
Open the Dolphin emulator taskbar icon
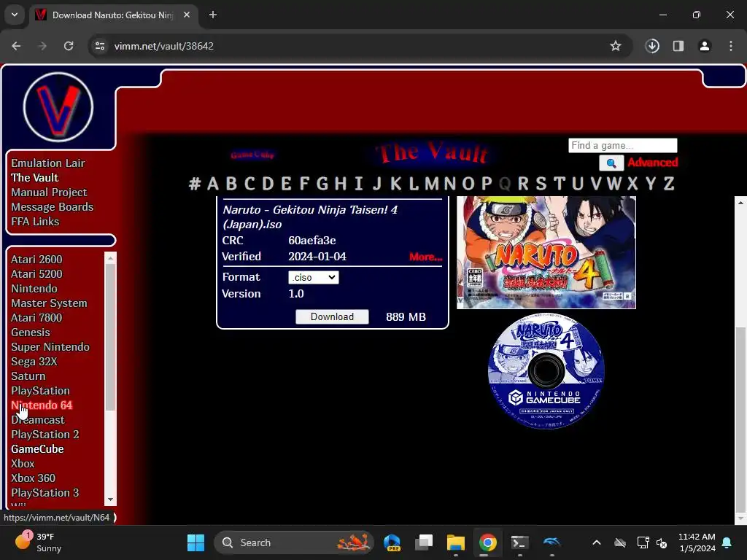[x=551, y=542]
